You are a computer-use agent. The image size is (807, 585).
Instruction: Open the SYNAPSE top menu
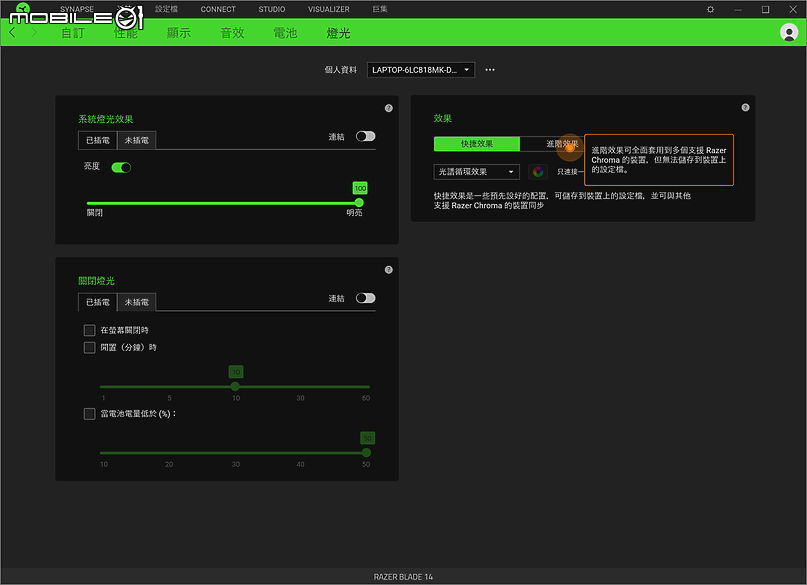[x=77, y=9]
